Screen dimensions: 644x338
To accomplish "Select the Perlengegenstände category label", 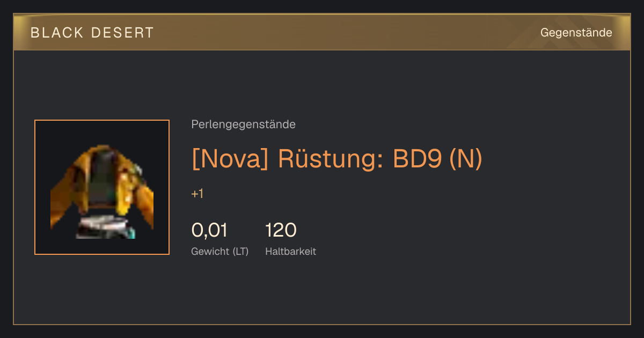I will click(243, 124).
